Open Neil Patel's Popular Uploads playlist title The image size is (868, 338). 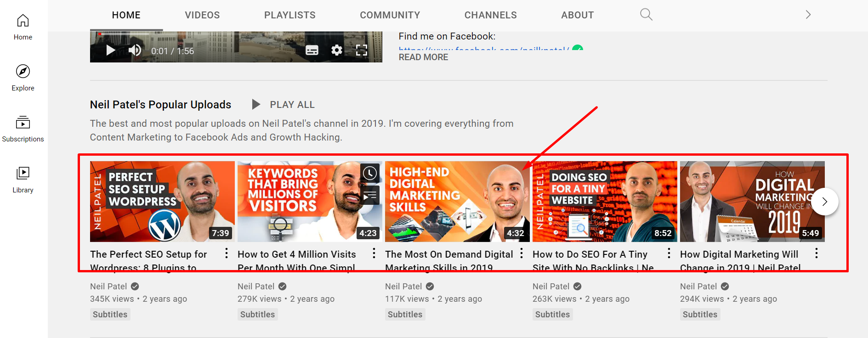point(160,105)
